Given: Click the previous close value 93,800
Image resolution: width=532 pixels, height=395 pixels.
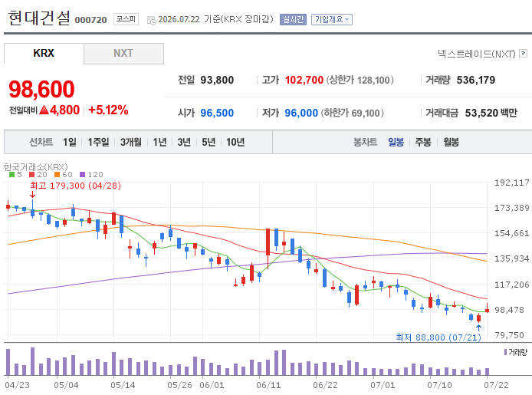Looking at the screenshot, I should 217,80.
